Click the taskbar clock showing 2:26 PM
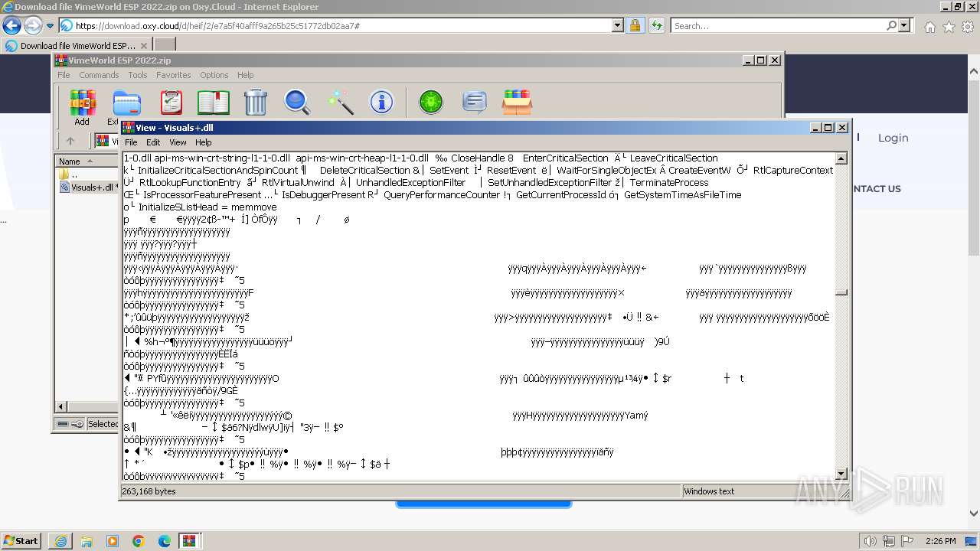Image resolution: width=980 pixels, height=551 pixels. 940,541
